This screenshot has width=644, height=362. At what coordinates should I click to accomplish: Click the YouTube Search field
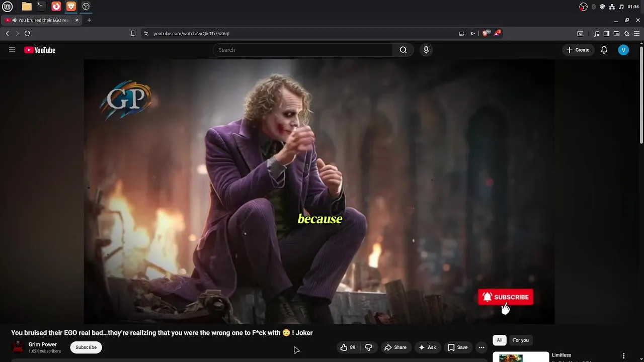tap(302, 50)
